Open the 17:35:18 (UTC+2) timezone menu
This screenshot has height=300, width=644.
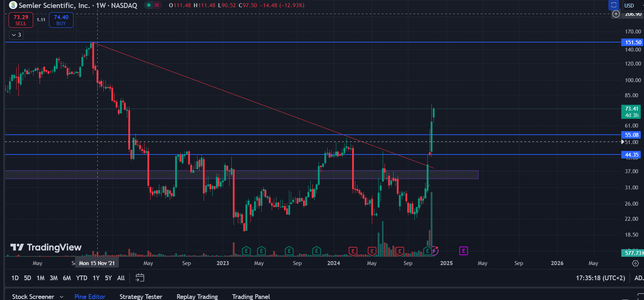600,278
